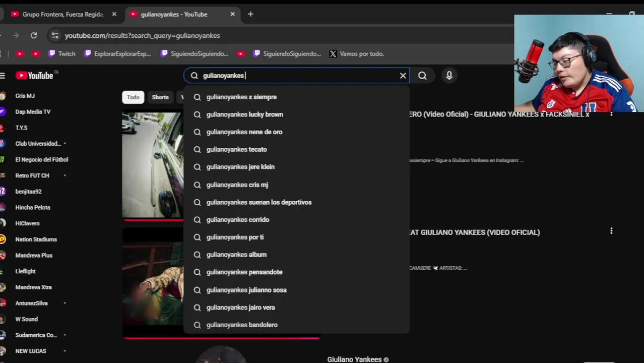644x363 pixels.
Task: Open site information icon in address bar
Action: 55,35
